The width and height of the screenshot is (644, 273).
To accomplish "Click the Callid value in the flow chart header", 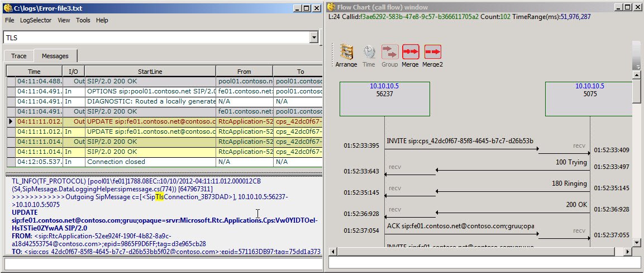I will 419,17.
